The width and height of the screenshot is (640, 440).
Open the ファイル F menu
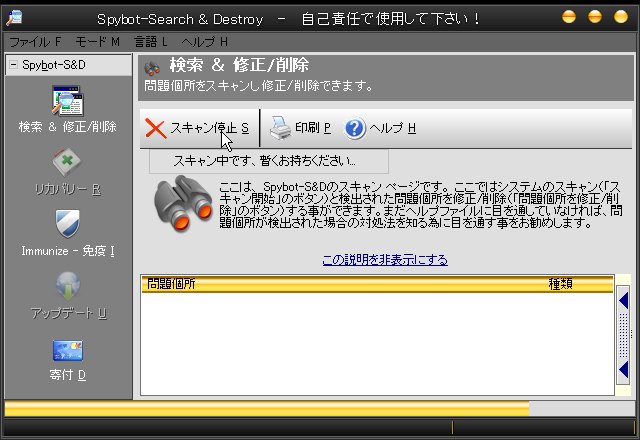pos(35,42)
